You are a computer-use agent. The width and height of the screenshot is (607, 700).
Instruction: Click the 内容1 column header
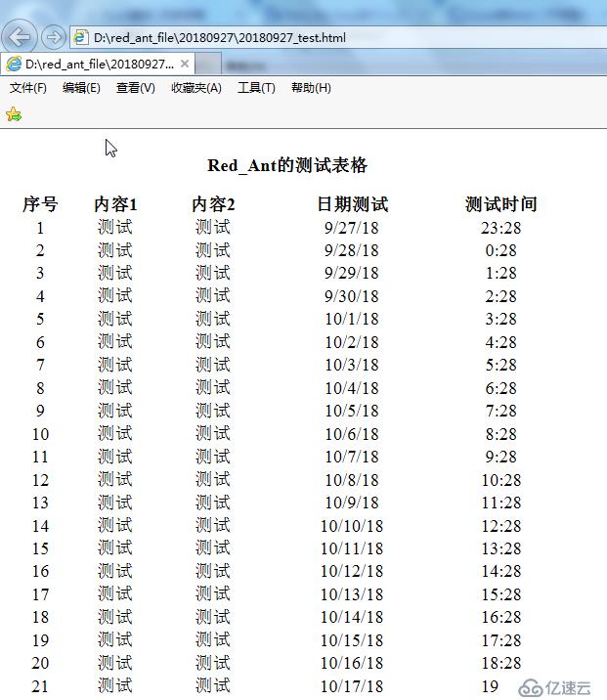tap(115, 204)
